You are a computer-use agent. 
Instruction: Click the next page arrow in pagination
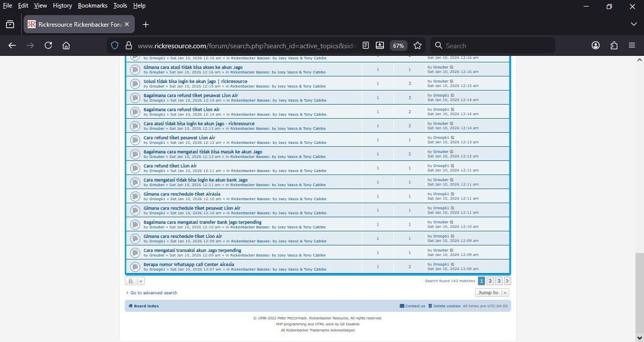pos(507,281)
